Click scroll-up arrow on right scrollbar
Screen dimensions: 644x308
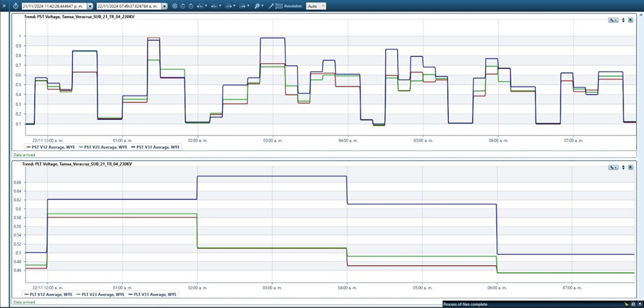click(640, 15)
